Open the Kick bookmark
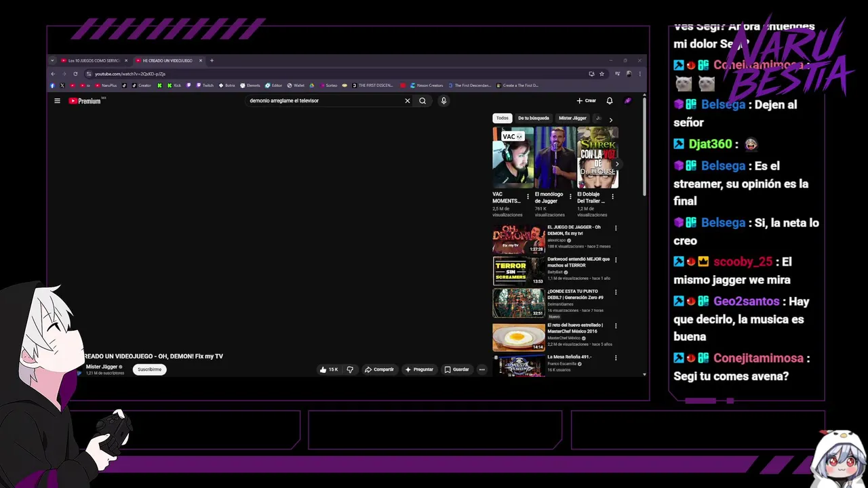This screenshot has width=868, height=488. tap(174, 85)
